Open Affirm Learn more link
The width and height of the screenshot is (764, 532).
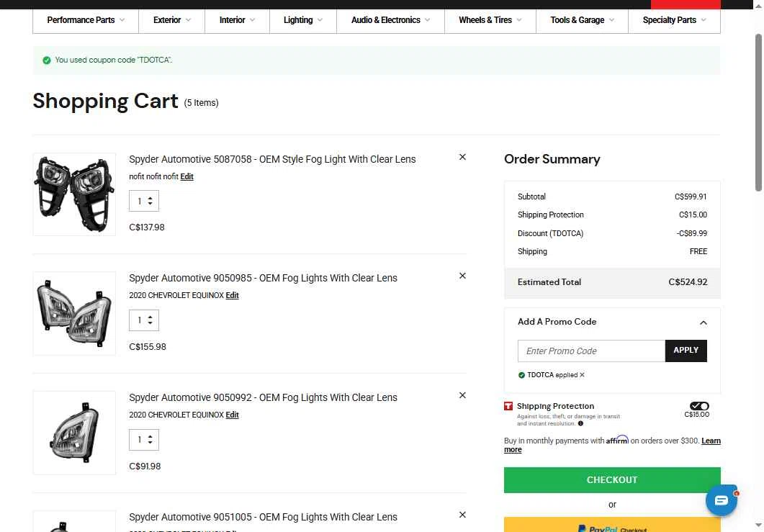pyautogui.click(x=711, y=441)
